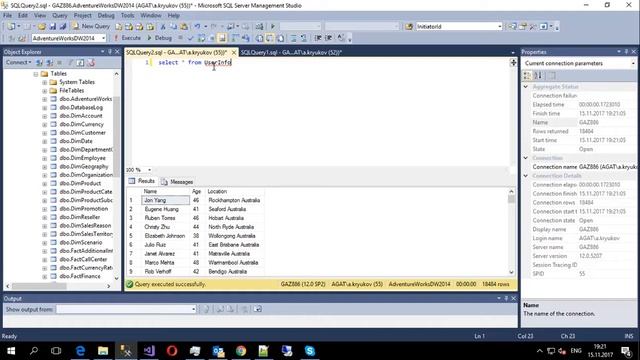
Task: Click the Parse checkmark icon
Action: click(191, 38)
